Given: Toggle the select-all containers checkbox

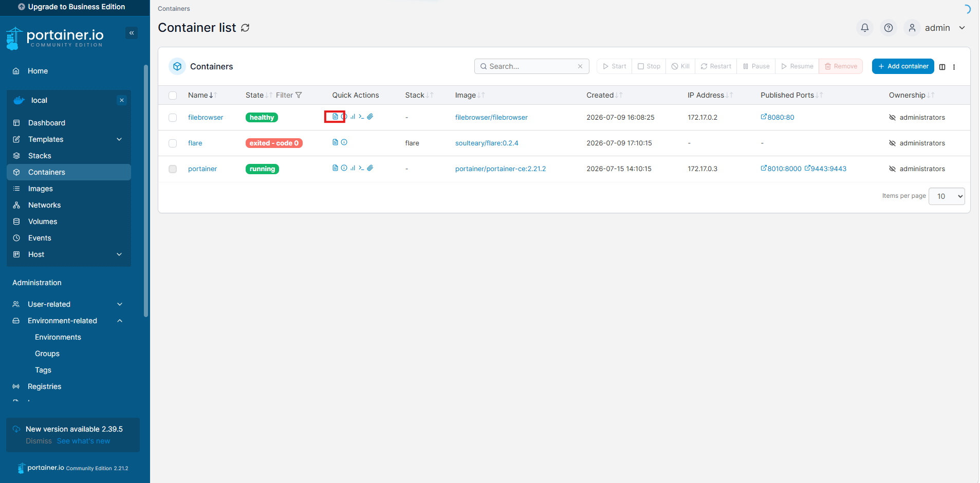Looking at the screenshot, I should (173, 96).
